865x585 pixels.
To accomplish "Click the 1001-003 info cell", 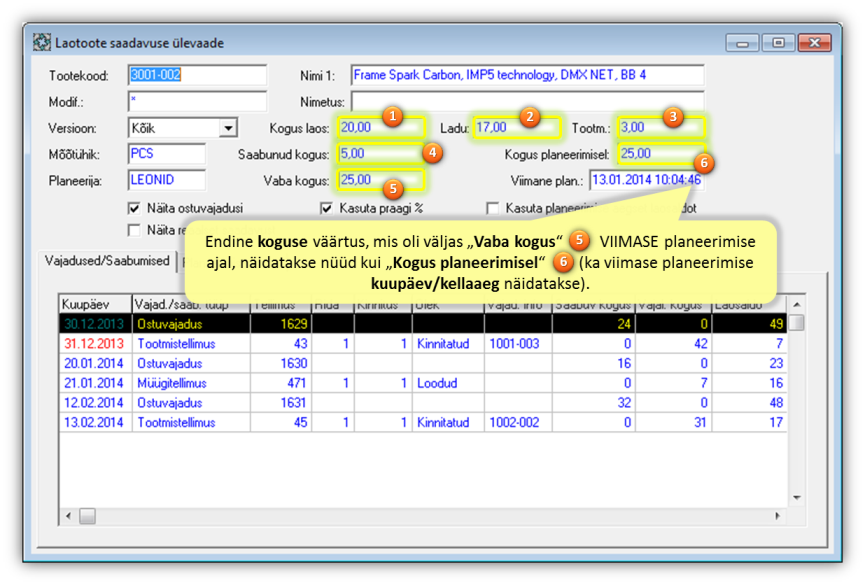I will (518, 344).
